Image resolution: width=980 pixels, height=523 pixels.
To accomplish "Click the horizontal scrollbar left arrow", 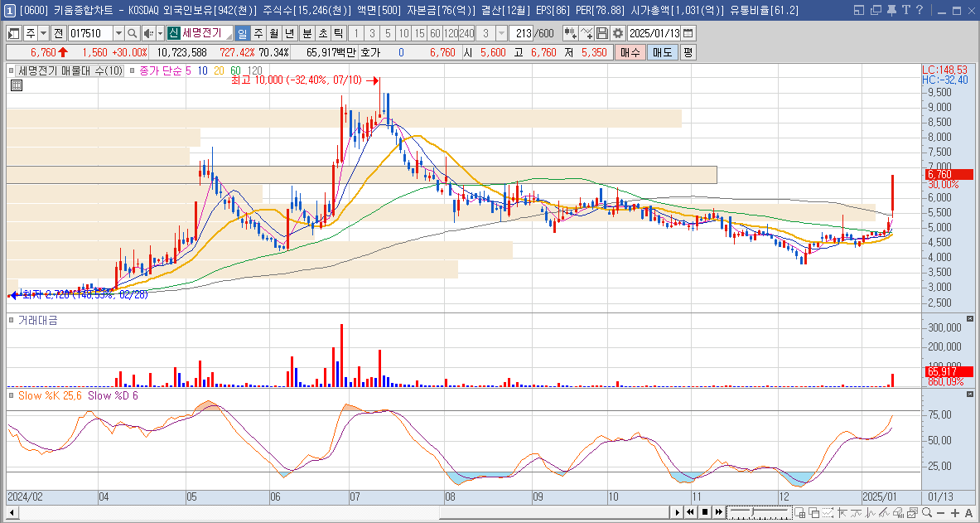I will point(11,512).
